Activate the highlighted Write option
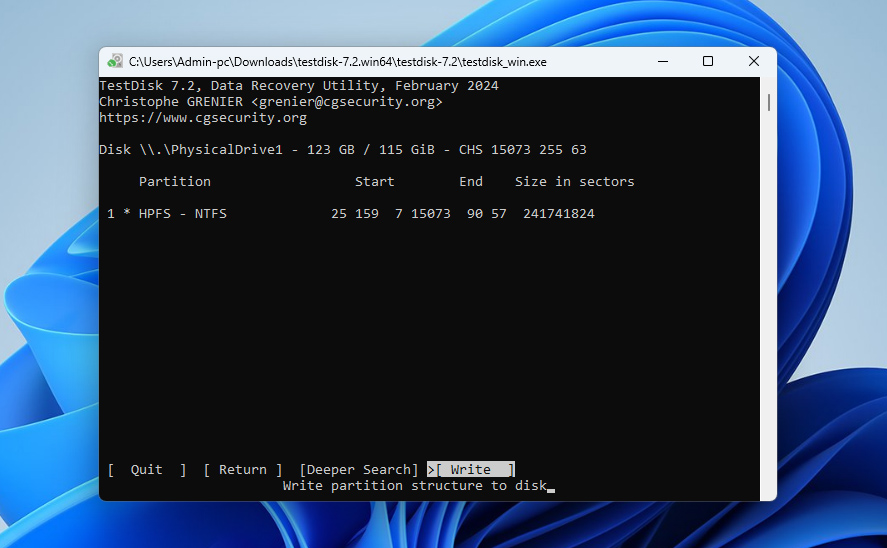Image resolution: width=887 pixels, height=548 pixels. coord(471,469)
